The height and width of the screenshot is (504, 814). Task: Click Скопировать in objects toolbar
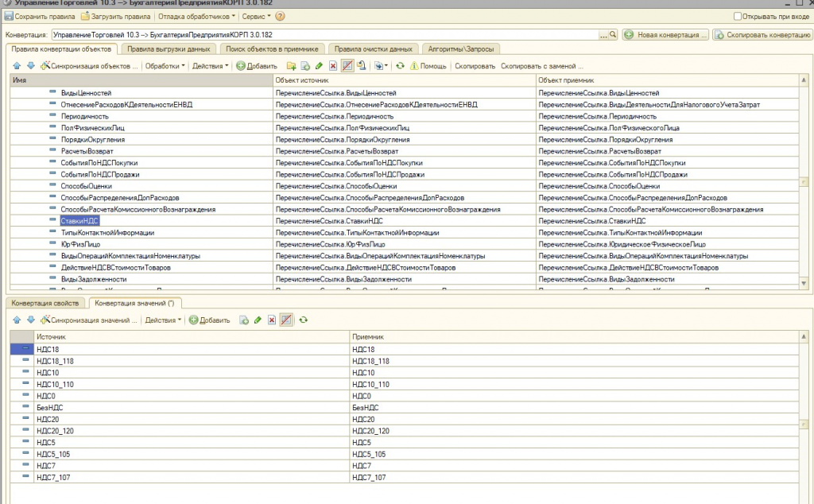pos(475,66)
